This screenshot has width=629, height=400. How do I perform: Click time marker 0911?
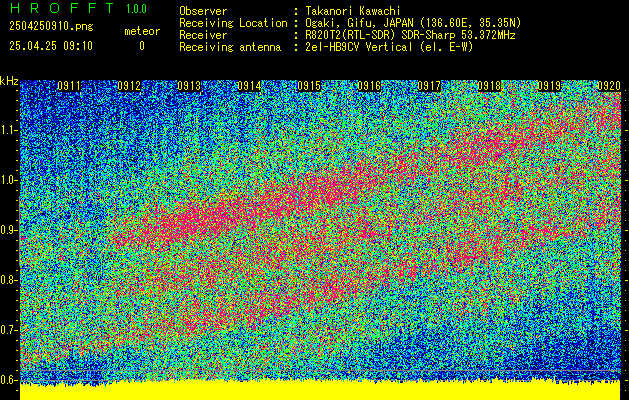69,86
